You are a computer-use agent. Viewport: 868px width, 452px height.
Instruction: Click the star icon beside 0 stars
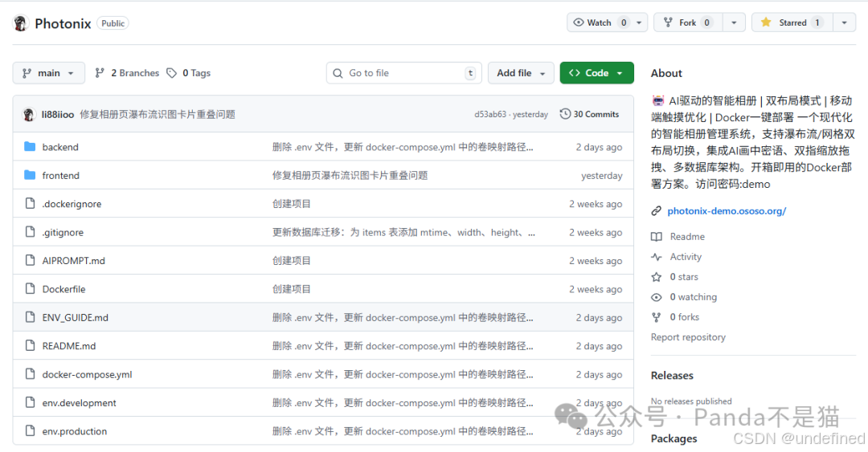click(657, 277)
